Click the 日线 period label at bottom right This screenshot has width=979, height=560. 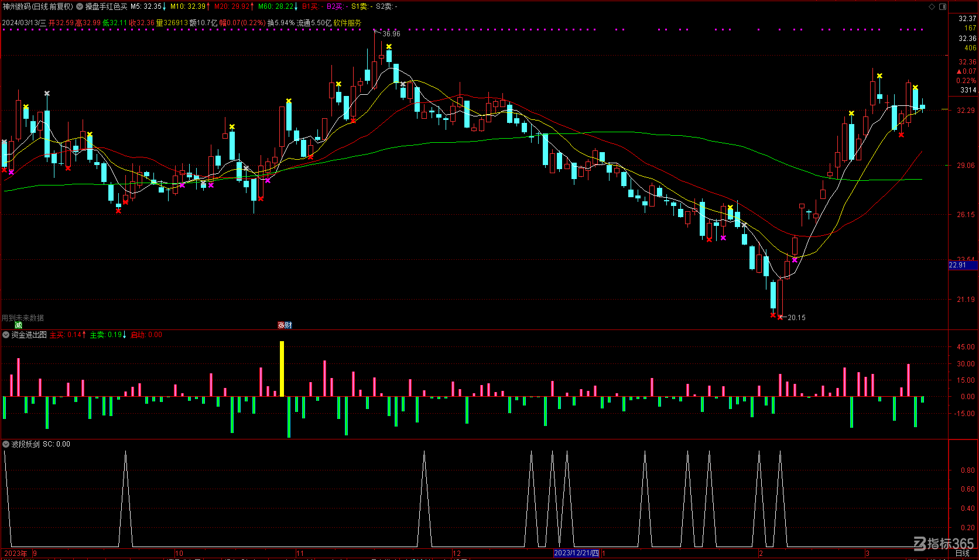pos(963,553)
